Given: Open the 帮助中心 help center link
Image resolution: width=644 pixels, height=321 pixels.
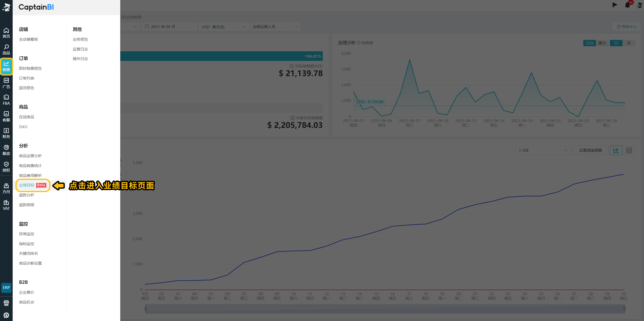Looking at the screenshot, I should click(627, 27).
